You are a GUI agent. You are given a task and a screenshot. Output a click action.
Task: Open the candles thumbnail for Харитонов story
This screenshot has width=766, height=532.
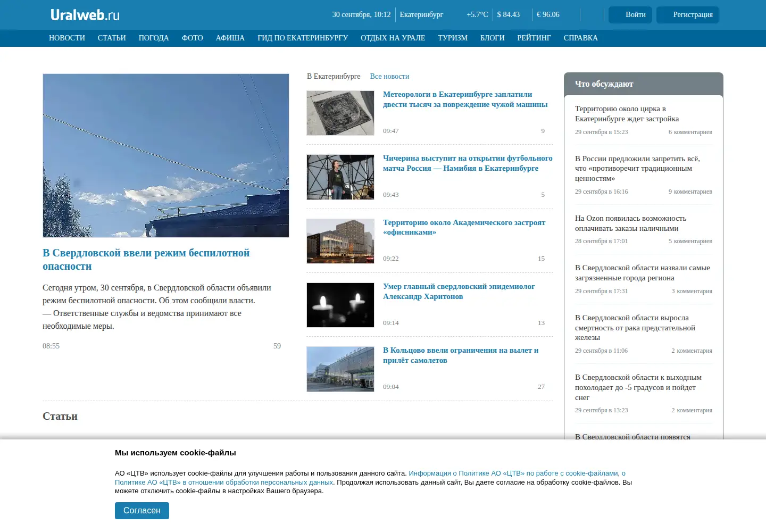(x=340, y=305)
